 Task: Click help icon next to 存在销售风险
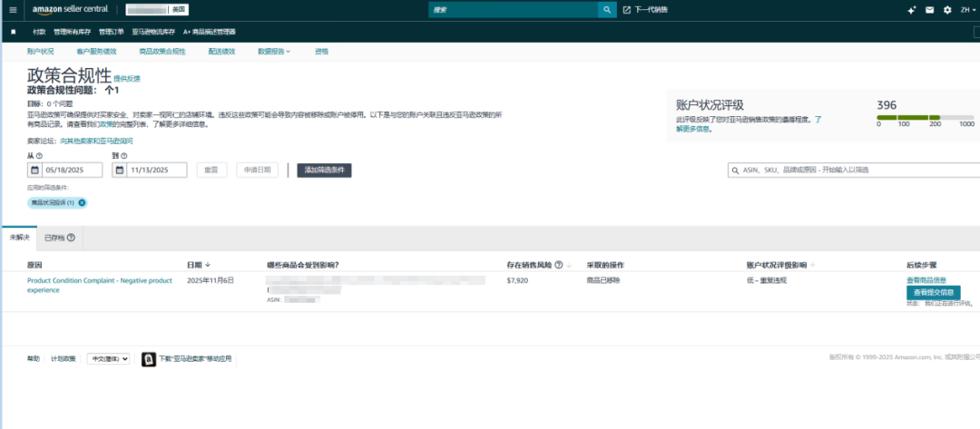coord(559,265)
